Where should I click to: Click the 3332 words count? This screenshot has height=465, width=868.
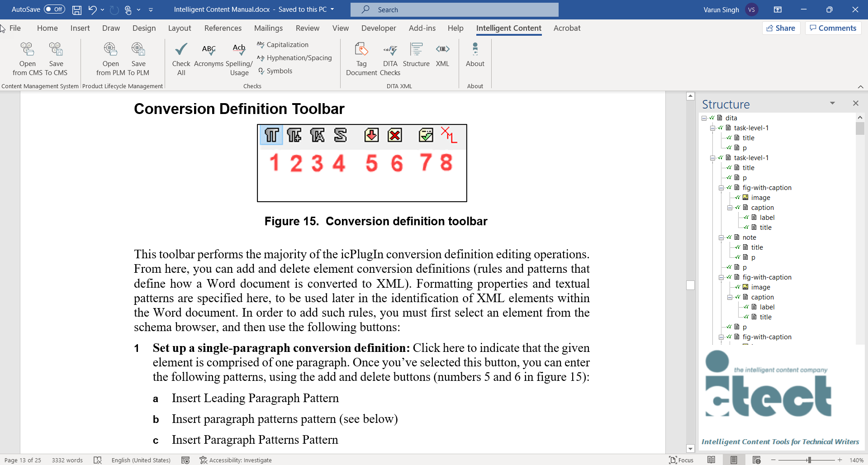click(x=67, y=460)
